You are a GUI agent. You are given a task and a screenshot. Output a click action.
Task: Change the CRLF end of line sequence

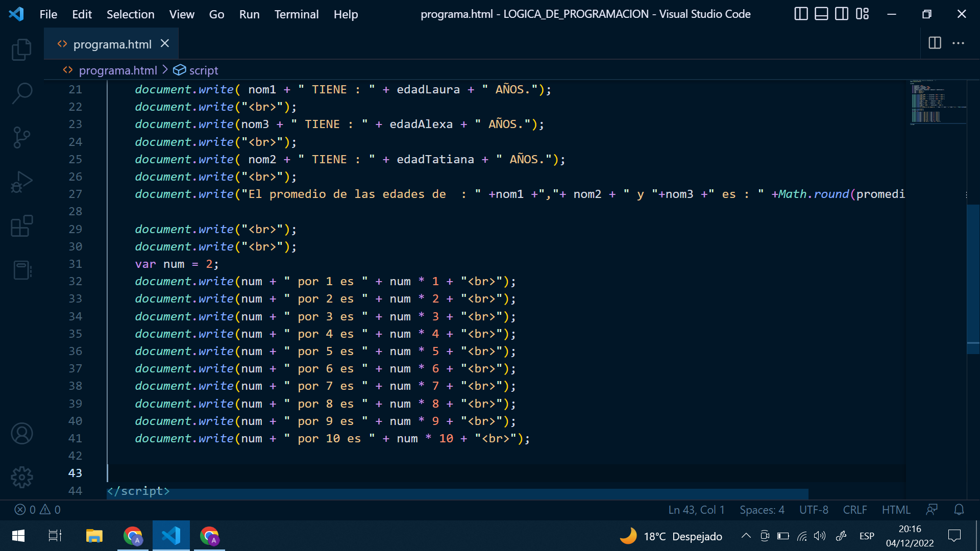click(x=854, y=510)
